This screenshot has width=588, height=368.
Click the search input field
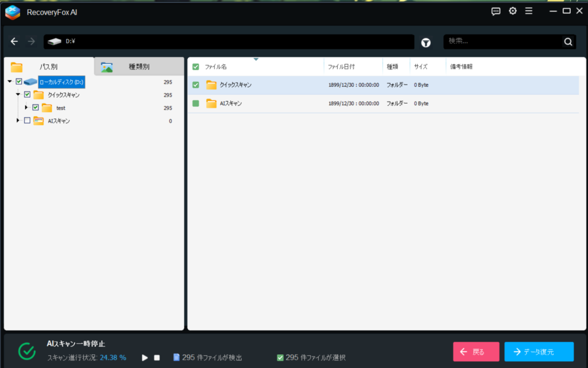click(504, 41)
